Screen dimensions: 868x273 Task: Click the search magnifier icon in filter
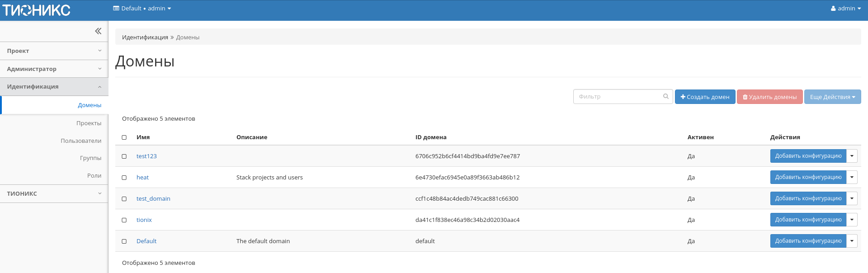pos(665,96)
